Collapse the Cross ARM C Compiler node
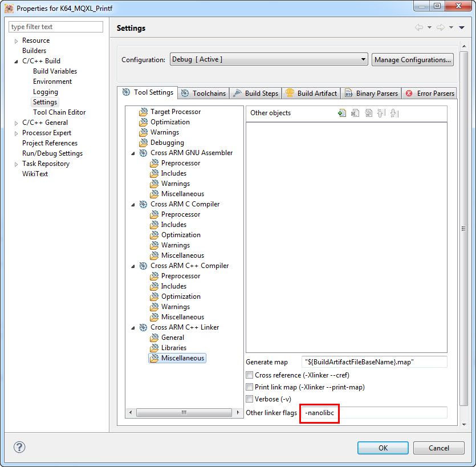The width and height of the screenshot is (476, 467). point(133,205)
